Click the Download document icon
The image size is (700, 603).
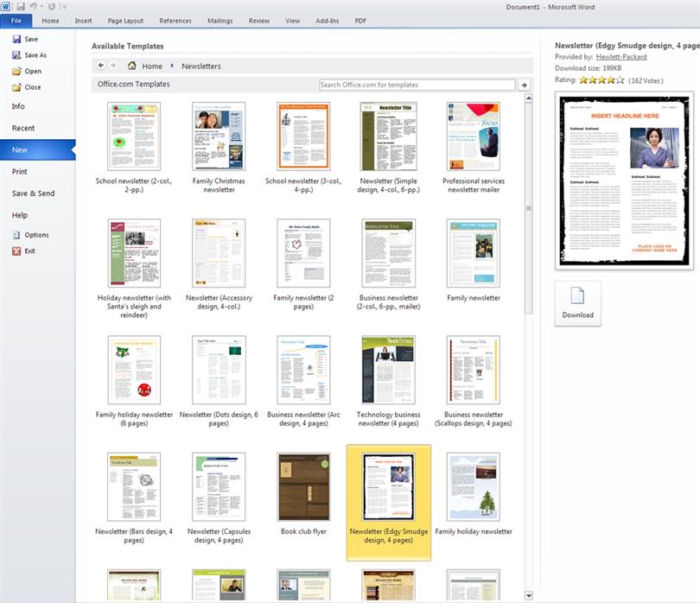pyautogui.click(x=577, y=295)
